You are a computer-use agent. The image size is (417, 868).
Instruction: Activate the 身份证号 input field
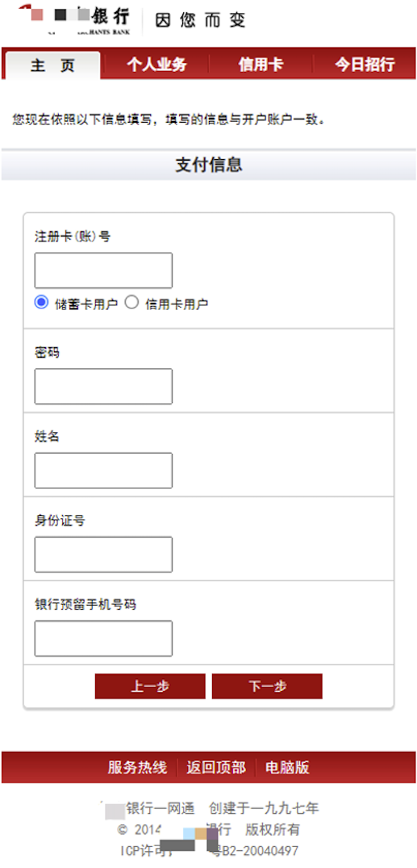[x=103, y=554]
